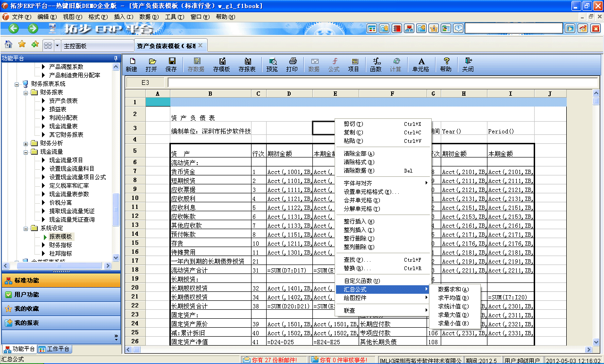Image resolution: width=604 pixels, height=364 pixels.
Task: Close the template with the 关闭 toolbar icon
Action: coord(467,64)
